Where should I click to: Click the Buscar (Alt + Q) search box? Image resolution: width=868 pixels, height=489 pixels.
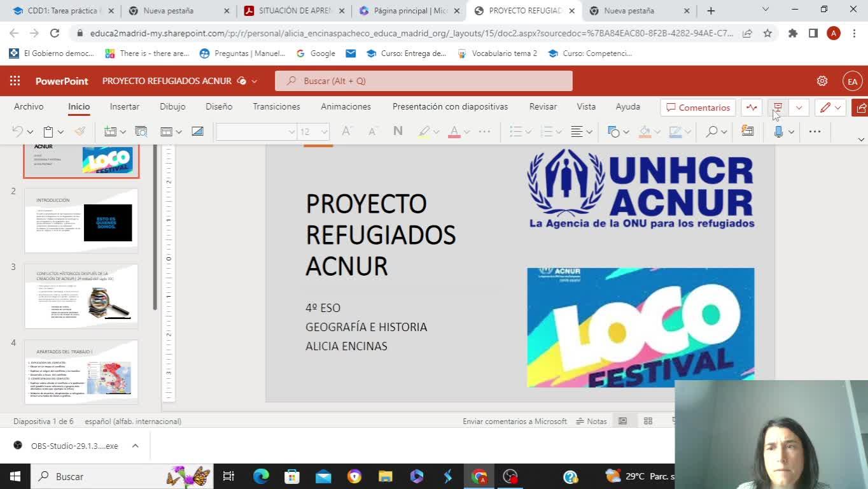(x=424, y=81)
